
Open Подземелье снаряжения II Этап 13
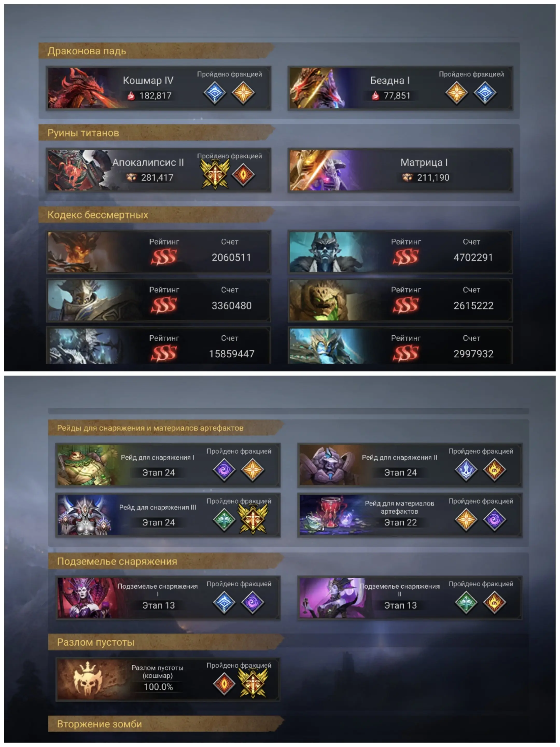click(x=410, y=598)
